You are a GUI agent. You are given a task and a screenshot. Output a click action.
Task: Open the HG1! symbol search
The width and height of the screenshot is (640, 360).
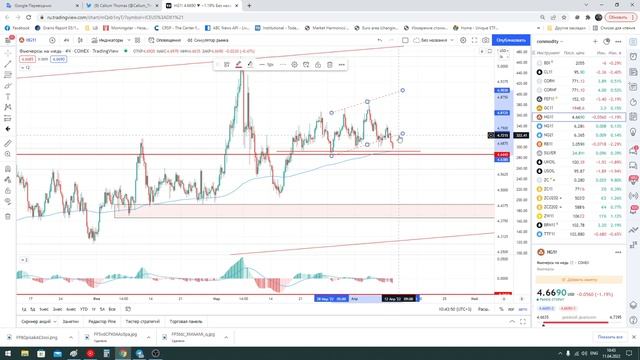click(x=28, y=40)
